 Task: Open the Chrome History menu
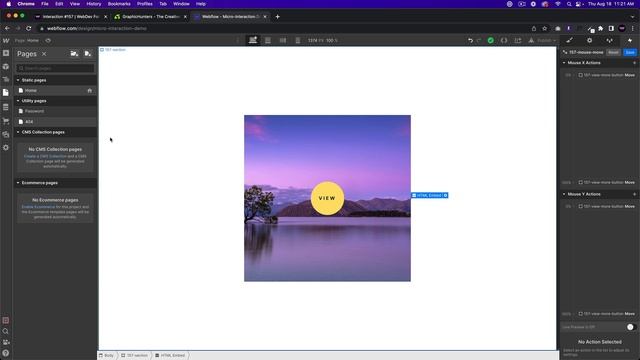(x=93, y=4)
